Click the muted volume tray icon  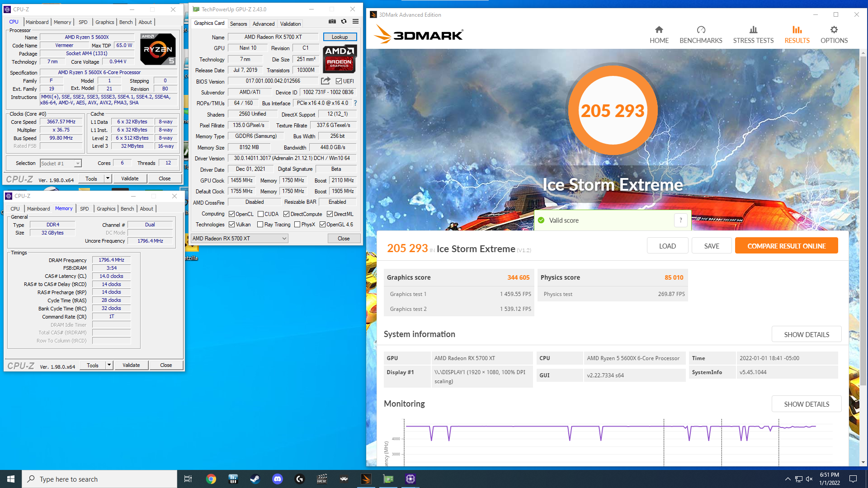(809, 479)
